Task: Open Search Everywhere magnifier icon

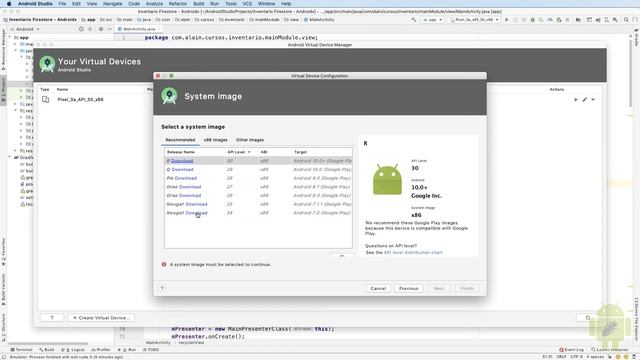Action: (626, 20)
